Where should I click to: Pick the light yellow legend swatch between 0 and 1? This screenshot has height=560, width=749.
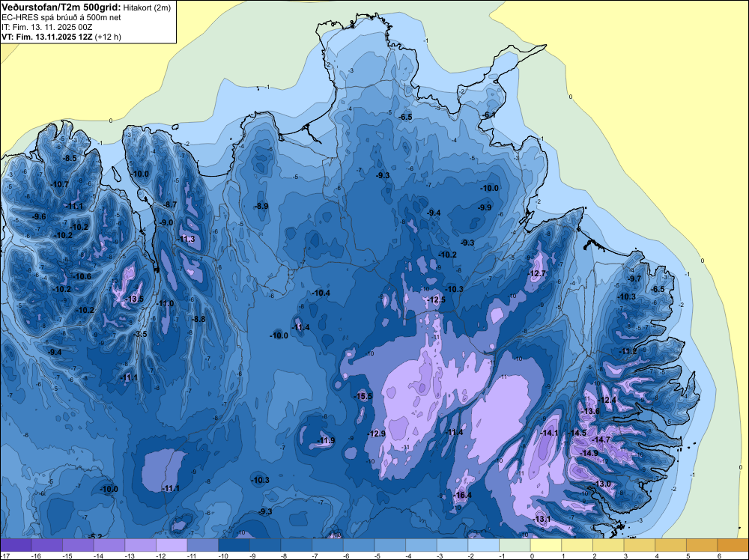[545, 545]
